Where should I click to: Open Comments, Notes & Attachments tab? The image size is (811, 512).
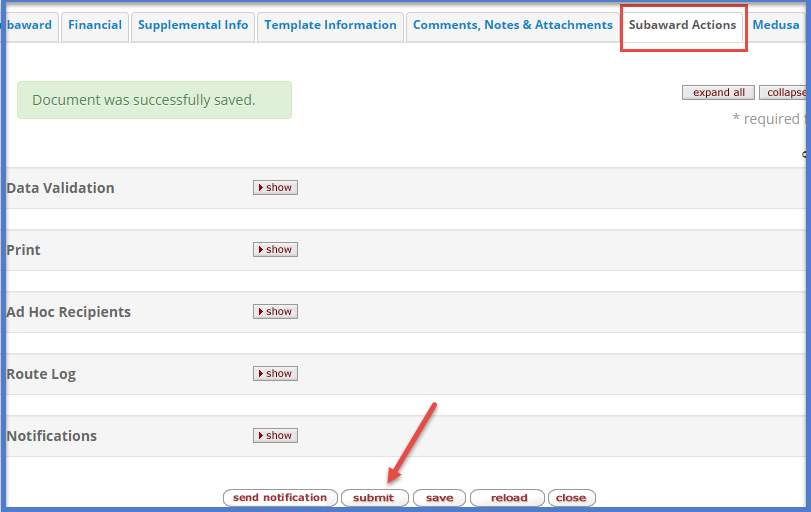(512, 26)
